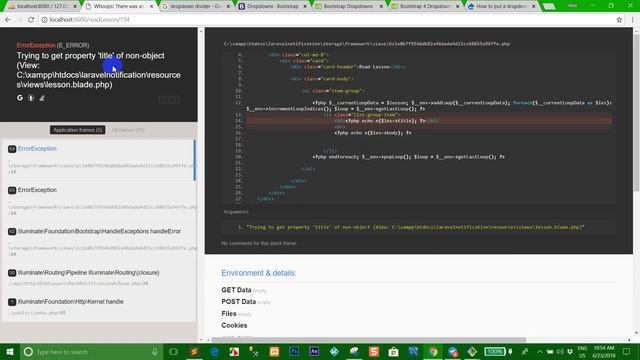Show hidden system tray icons
The width and height of the screenshot is (640, 360).
tap(540, 351)
